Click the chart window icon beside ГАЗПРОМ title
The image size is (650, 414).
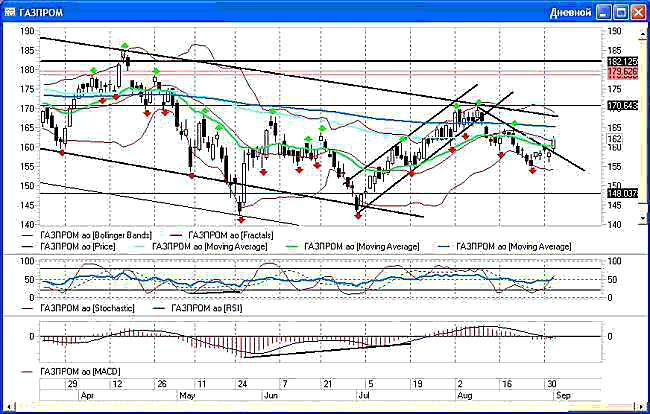(x=10, y=12)
